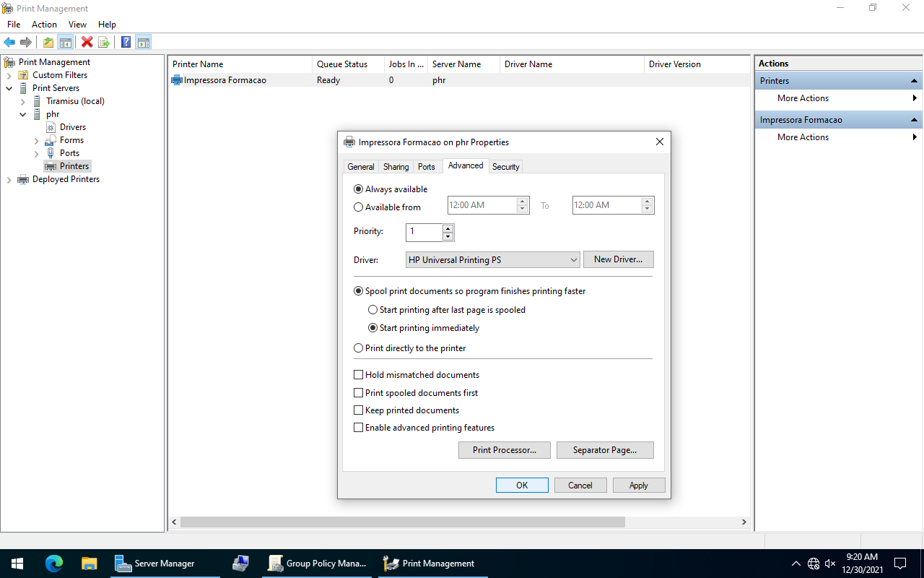Viewport: 924px width, 578px height.
Task: Expand the Custom Filters tree node
Action: click(9, 75)
